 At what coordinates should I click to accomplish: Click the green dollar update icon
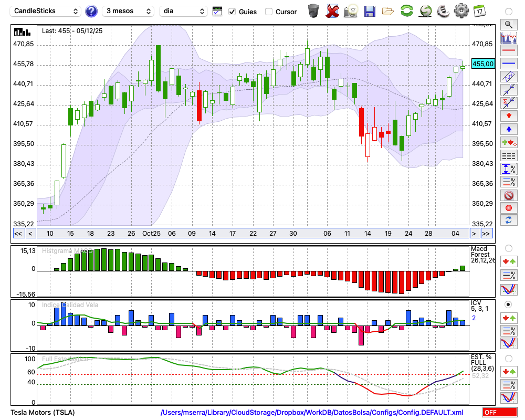click(x=425, y=10)
